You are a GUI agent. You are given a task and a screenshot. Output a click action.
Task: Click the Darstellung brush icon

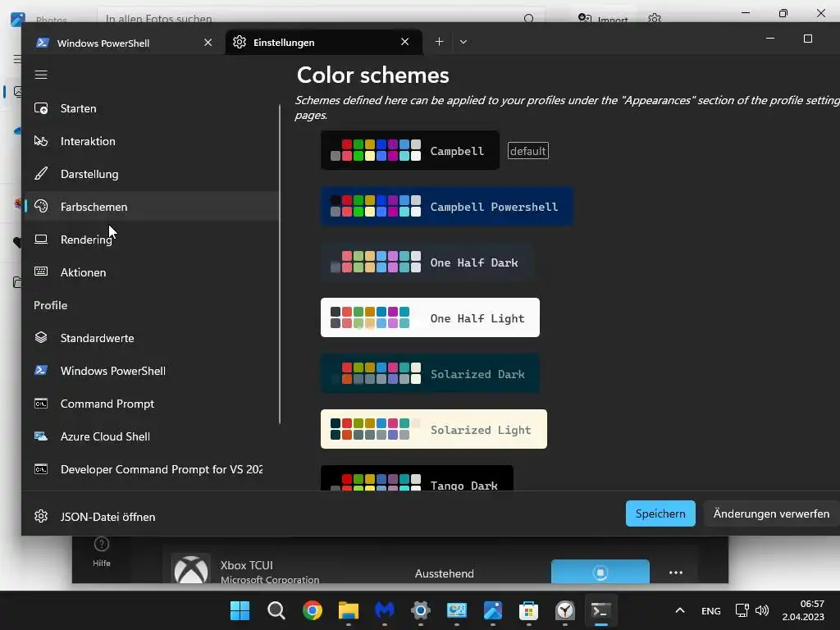coord(41,174)
